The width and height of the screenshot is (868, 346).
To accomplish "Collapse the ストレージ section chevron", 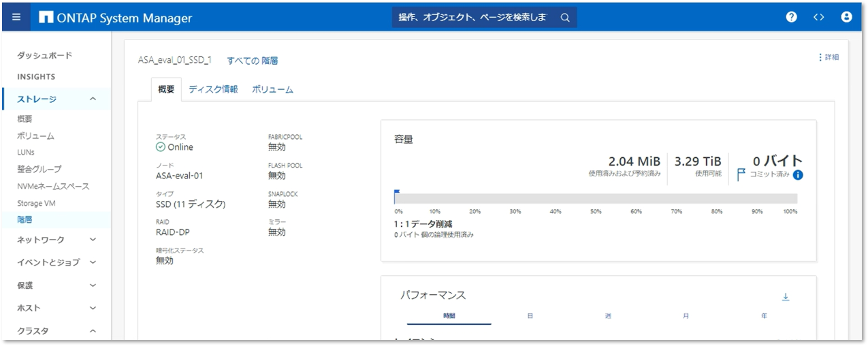I will pos(93,99).
